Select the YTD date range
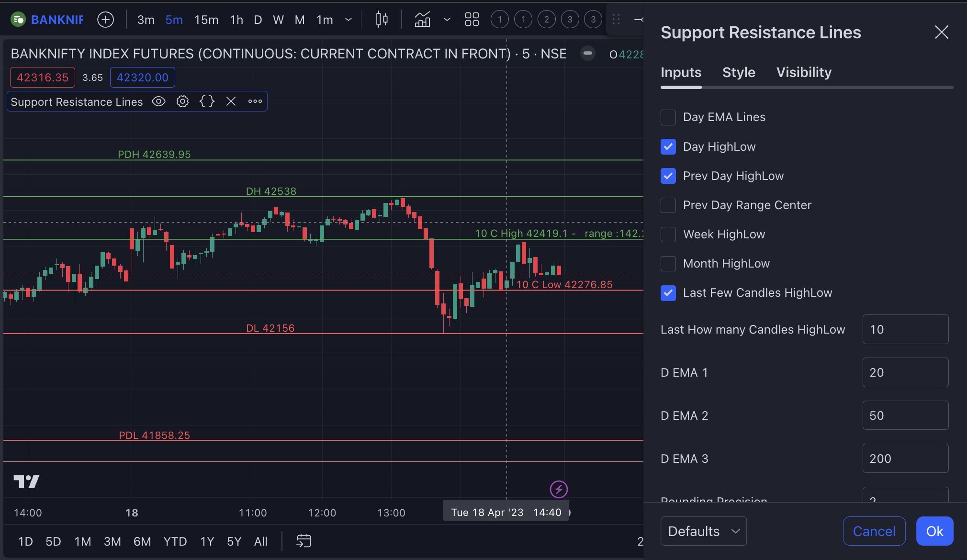Screen dimensions: 967x560 (175, 541)
